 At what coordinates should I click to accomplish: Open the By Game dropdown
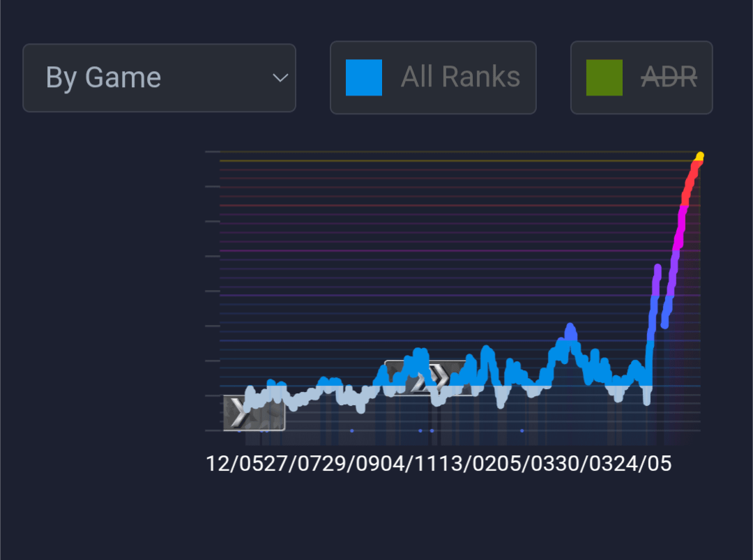click(x=159, y=78)
